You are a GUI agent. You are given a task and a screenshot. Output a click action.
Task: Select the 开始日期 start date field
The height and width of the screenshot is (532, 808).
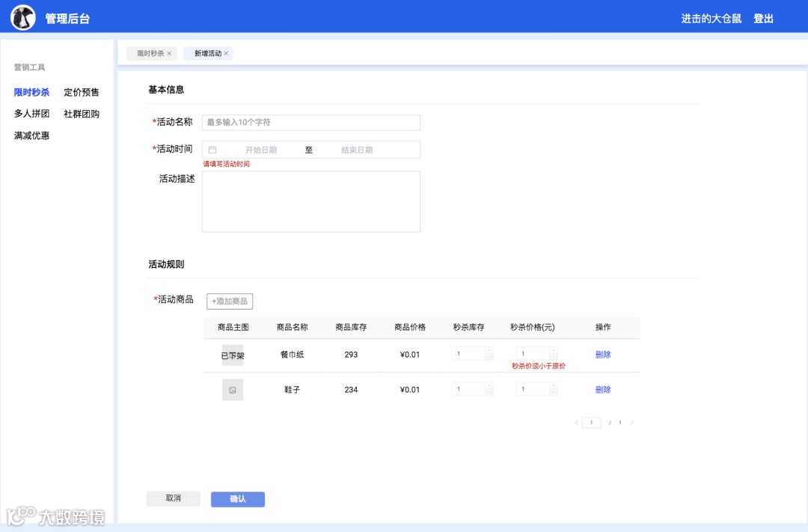point(261,150)
